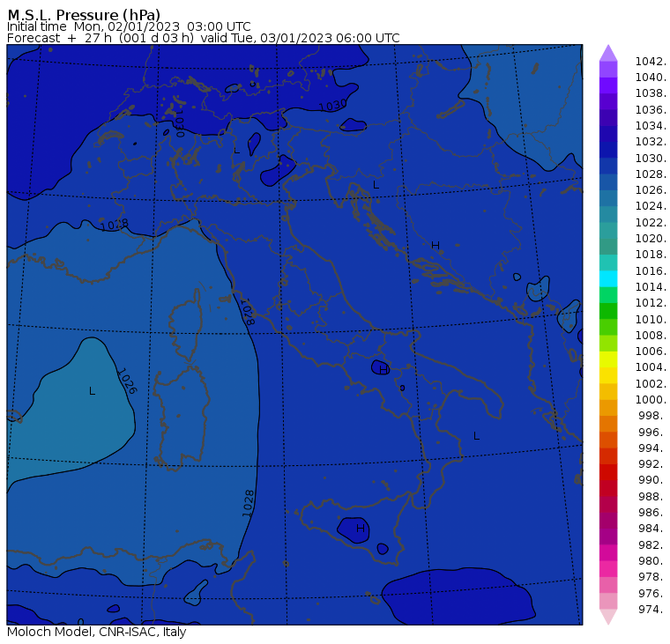Pick the violet swatch between 1040 and 1042

(608, 70)
